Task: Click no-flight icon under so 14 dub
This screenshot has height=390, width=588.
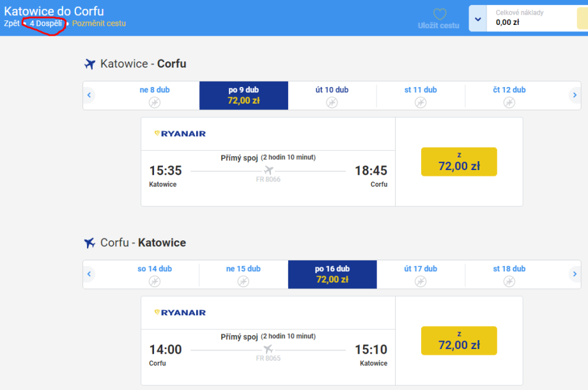Action: click(x=155, y=281)
